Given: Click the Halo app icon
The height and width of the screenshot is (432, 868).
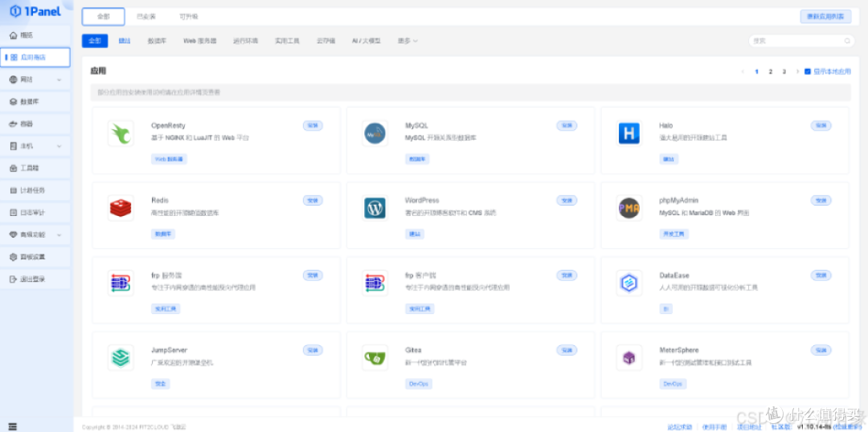Looking at the screenshot, I should click(x=628, y=133).
